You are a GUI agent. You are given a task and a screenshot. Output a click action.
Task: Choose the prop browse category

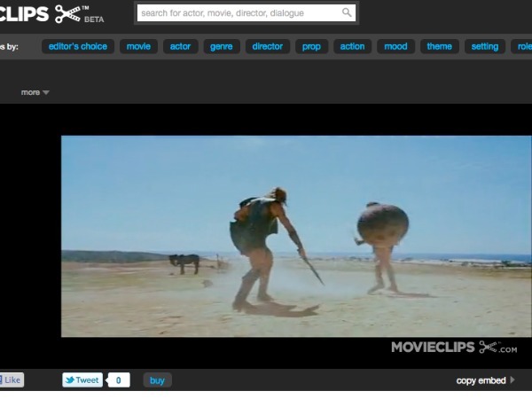pos(311,46)
